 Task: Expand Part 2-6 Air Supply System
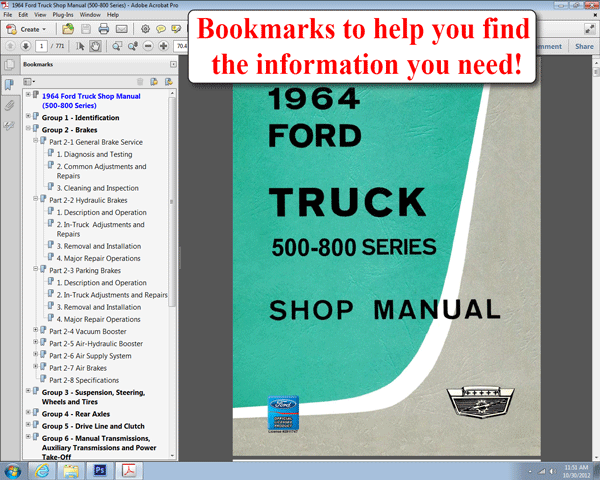[x=35, y=354]
